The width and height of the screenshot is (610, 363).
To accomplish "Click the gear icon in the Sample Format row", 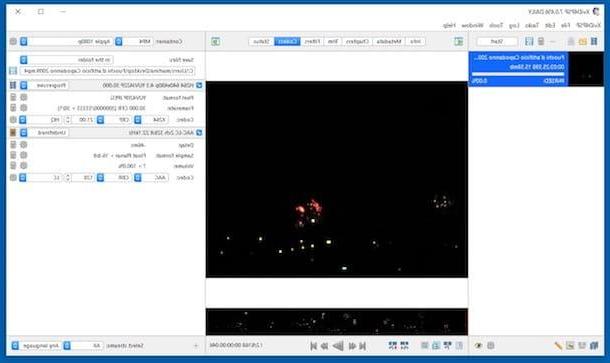I will [23, 155].
